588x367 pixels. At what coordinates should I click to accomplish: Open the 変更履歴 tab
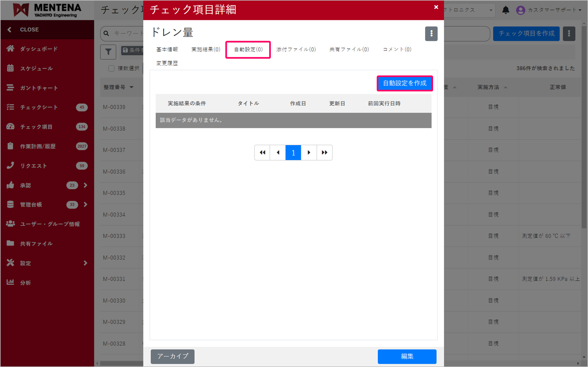[x=167, y=63]
